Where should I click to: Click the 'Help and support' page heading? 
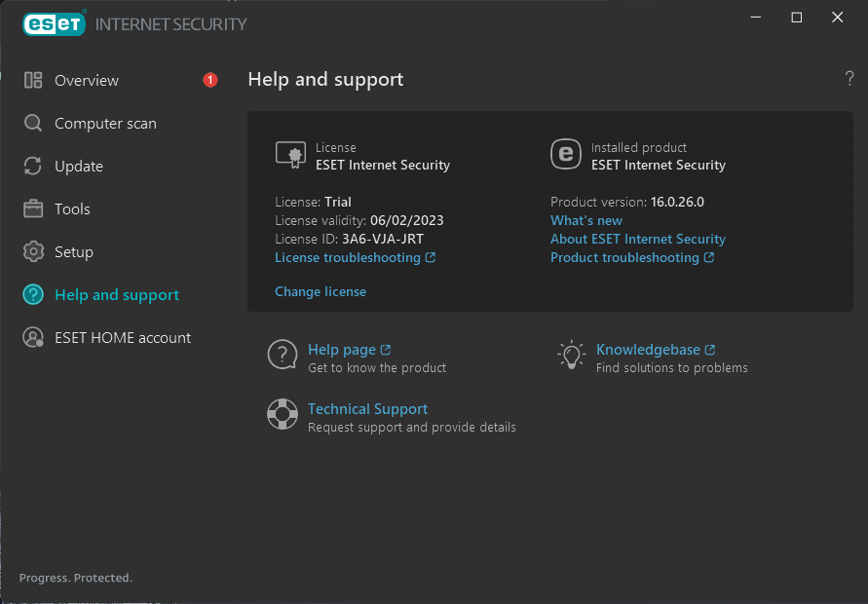[325, 79]
